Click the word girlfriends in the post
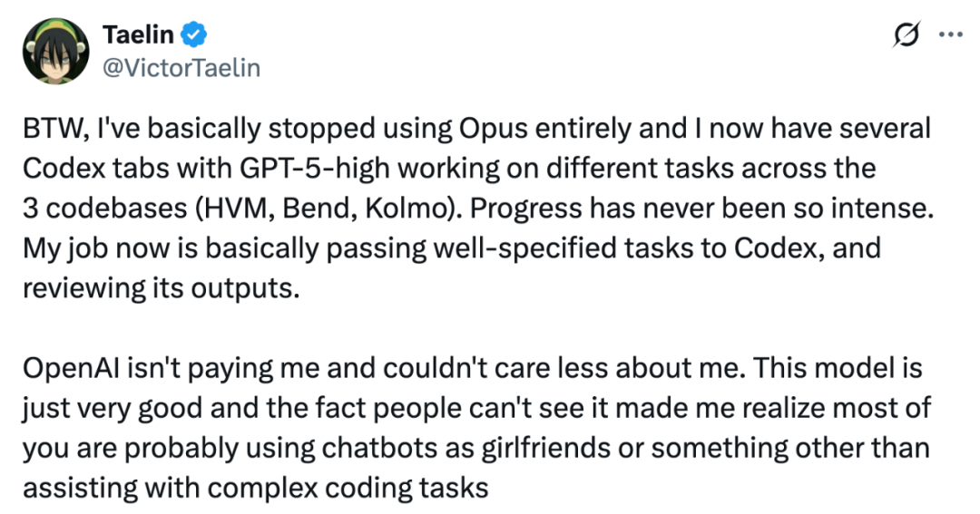This screenshot has height=514, width=980. (545, 448)
